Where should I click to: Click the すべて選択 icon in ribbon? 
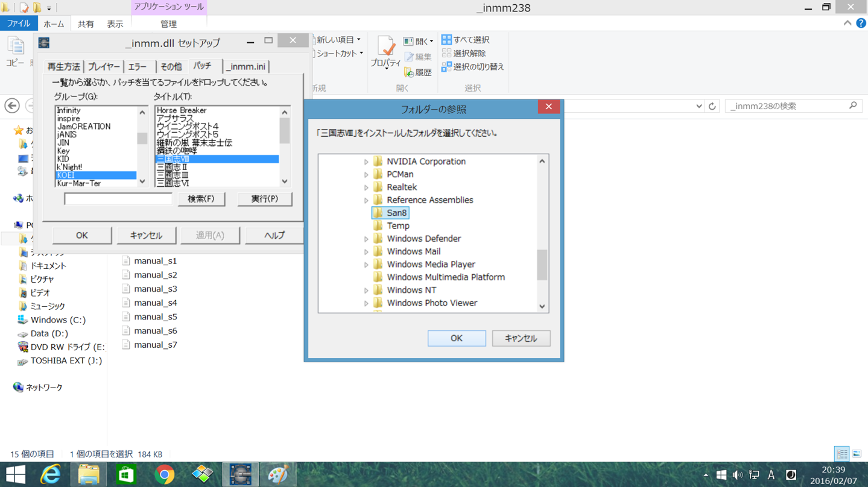click(446, 40)
